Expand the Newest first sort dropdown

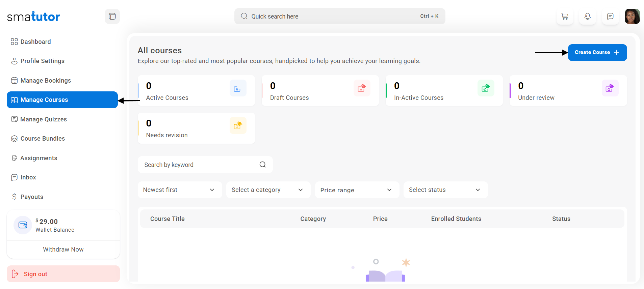coord(179,190)
